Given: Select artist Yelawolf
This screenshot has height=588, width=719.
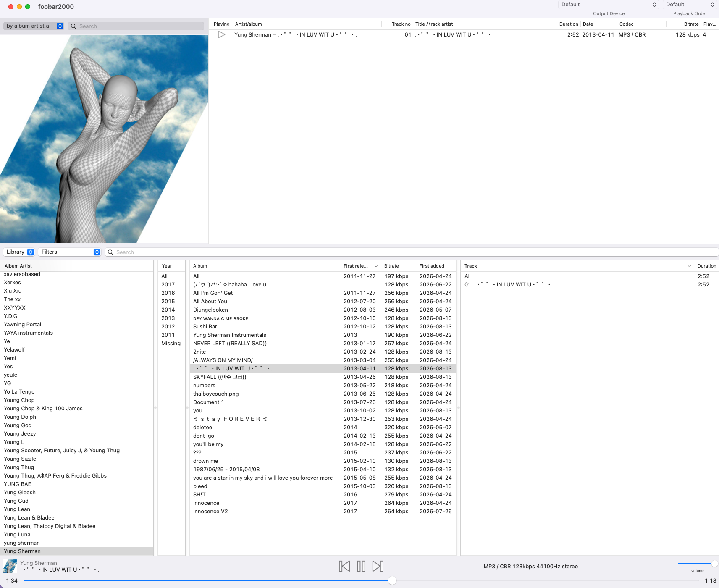Looking at the screenshot, I should pyautogui.click(x=76, y=349).
